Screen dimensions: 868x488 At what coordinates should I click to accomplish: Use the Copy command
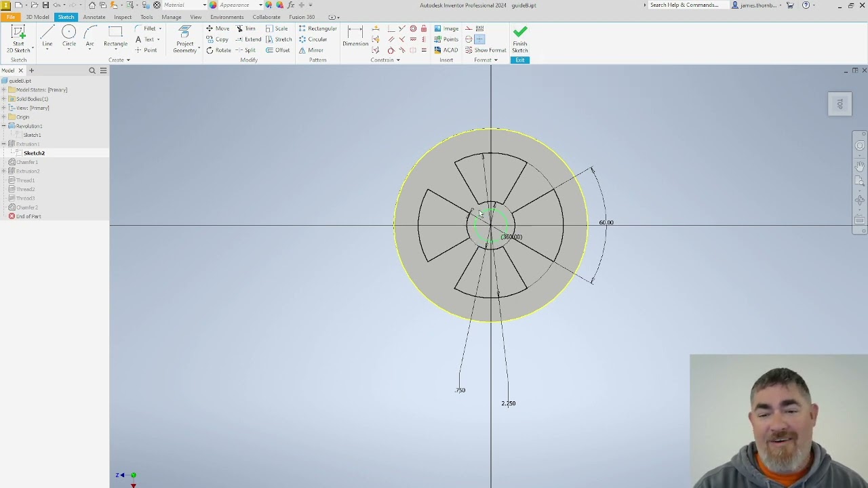[x=217, y=39]
